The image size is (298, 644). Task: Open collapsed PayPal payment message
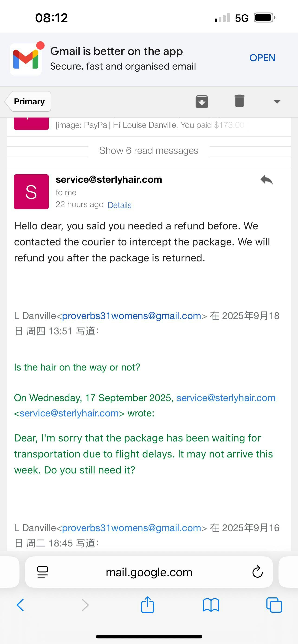150,125
